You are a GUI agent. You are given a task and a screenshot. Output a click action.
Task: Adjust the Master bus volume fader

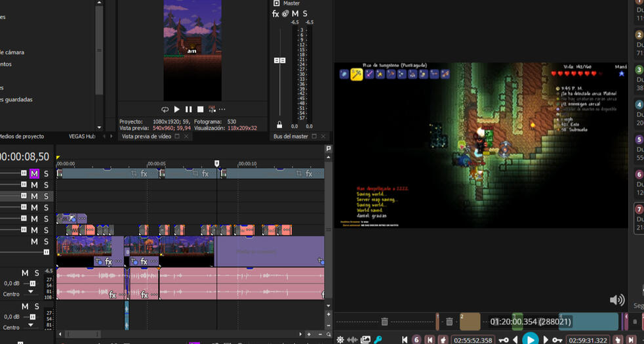pyautogui.click(x=279, y=60)
